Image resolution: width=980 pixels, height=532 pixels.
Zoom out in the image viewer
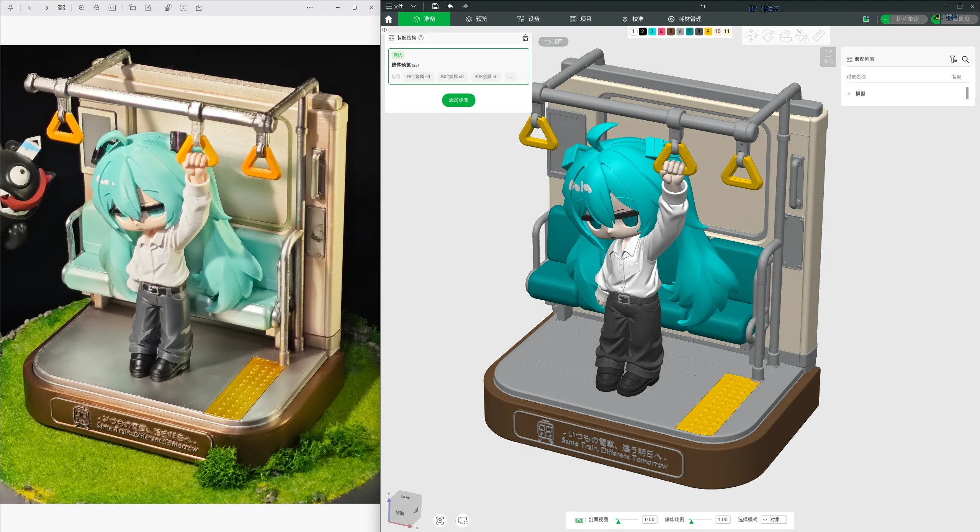pyautogui.click(x=97, y=8)
